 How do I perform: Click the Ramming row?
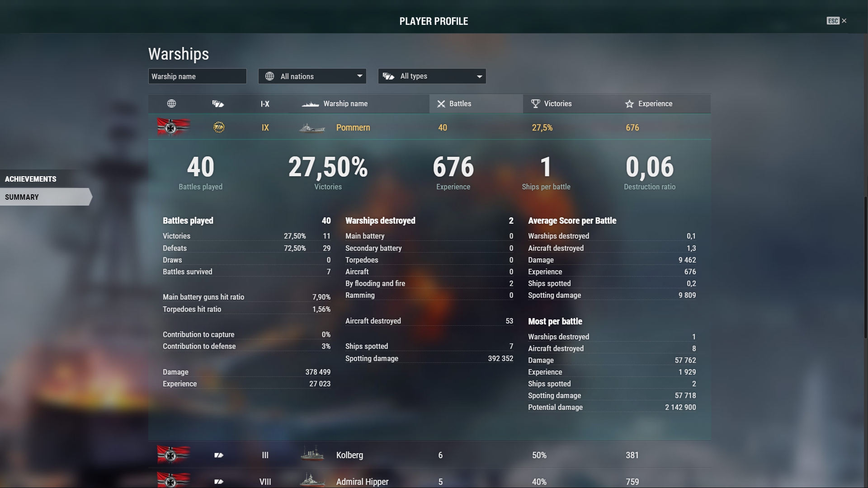point(429,295)
